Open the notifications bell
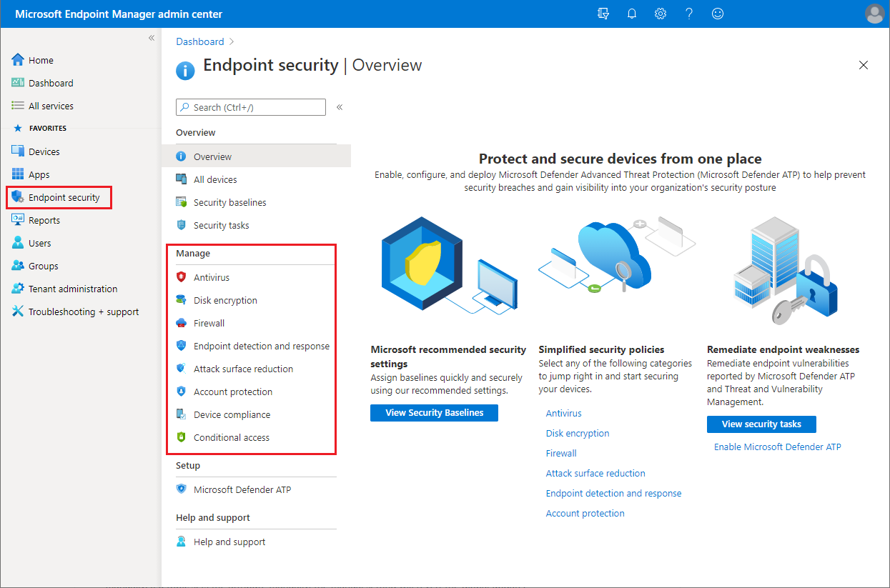Screen dimensions: 890x588 tap(632, 14)
